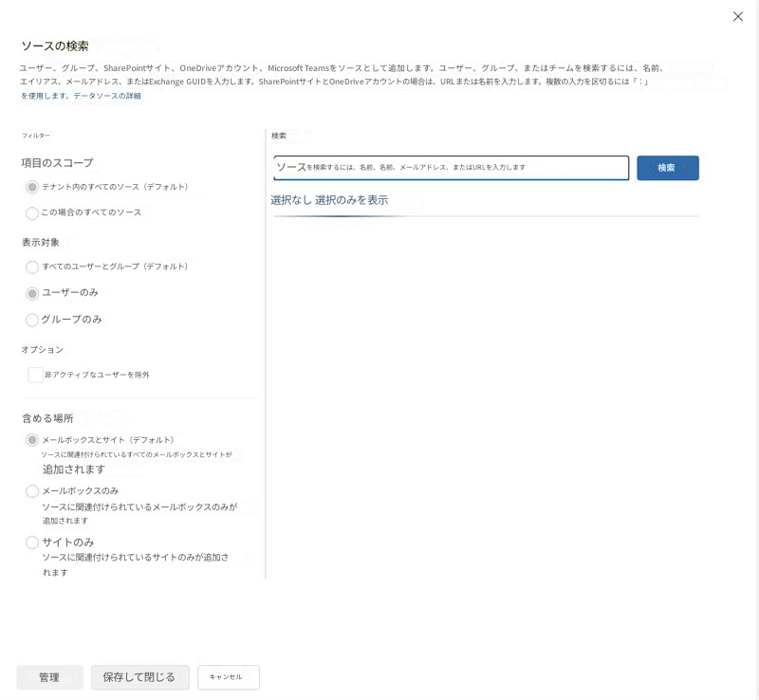Click the 項目のスコープ section label
Image resolution: width=759 pixels, height=700 pixels.
click(x=57, y=163)
